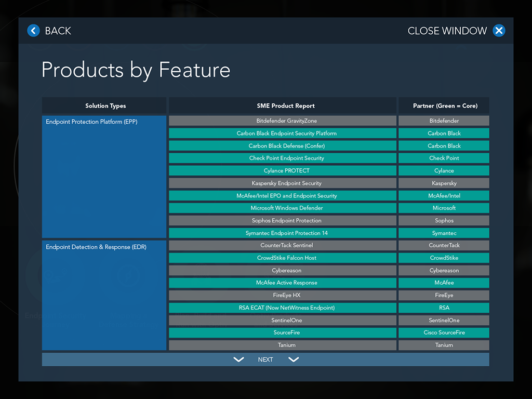This screenshot has height=399, width=532.
Task: Open Check Point Endpoint Security report
Action: tap(283, 158)
